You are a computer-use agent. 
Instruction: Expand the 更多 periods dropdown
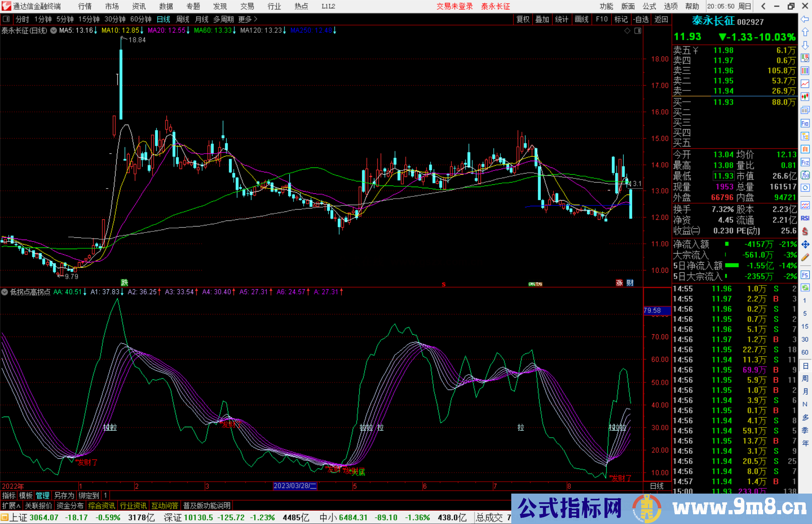247,19
